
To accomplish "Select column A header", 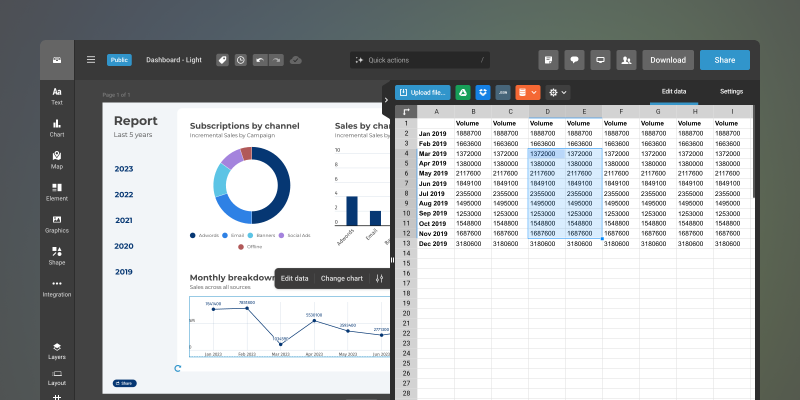I will (x=436, y=112).
